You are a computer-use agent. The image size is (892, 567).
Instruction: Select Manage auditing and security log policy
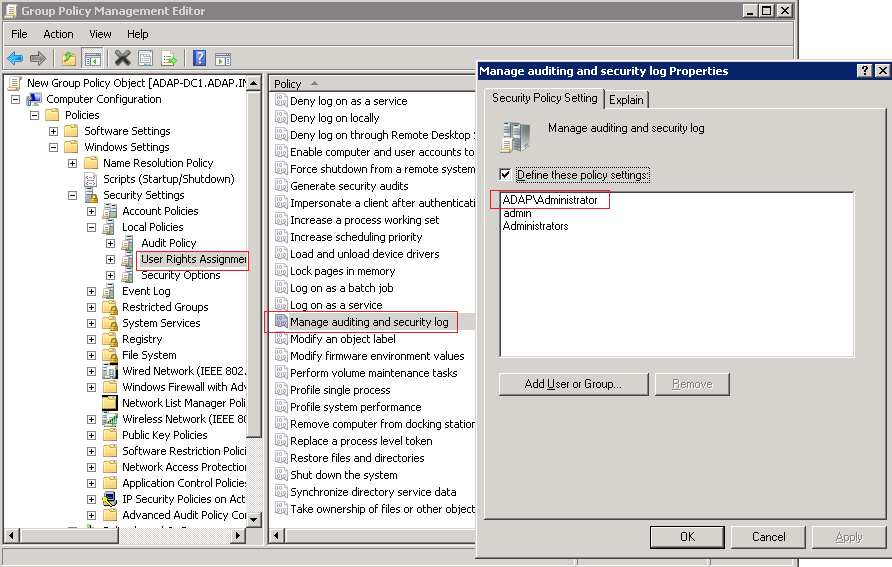(x=369, y=322)
